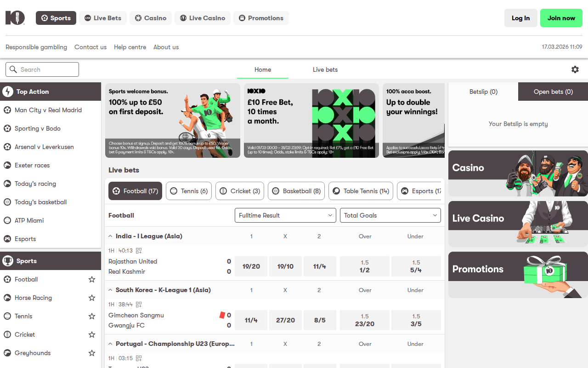The image size is (588, 368).
Task: Favorite Football using its star toggle
Action: coord(91,279)
